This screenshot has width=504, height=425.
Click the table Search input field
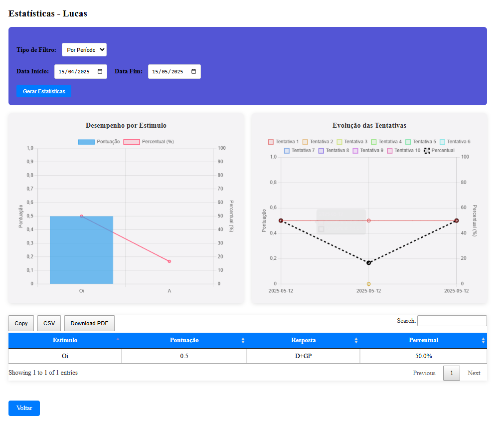tap(452, 321)
